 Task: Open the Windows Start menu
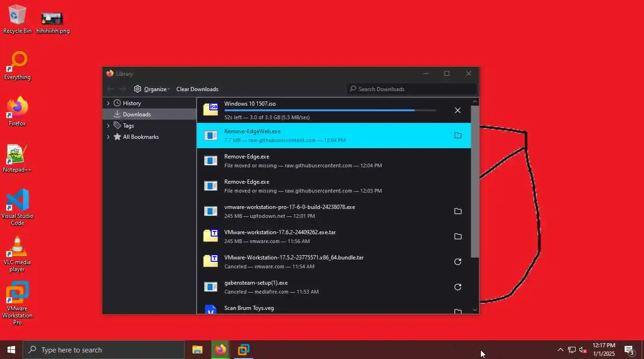pos(11,350)
